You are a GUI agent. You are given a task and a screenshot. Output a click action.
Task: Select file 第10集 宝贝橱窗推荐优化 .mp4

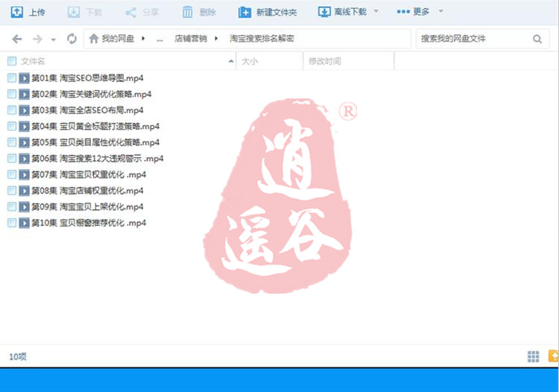point(89,223)
